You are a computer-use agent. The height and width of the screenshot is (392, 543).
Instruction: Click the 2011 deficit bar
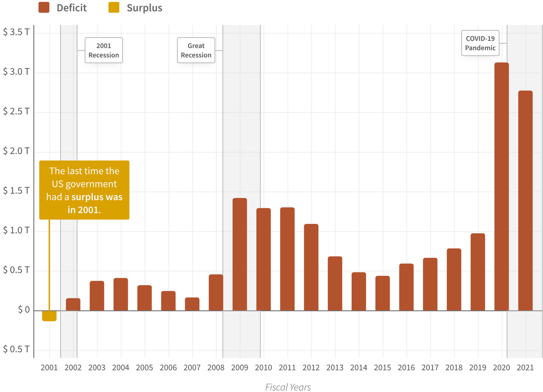click(x=287, y=259)
